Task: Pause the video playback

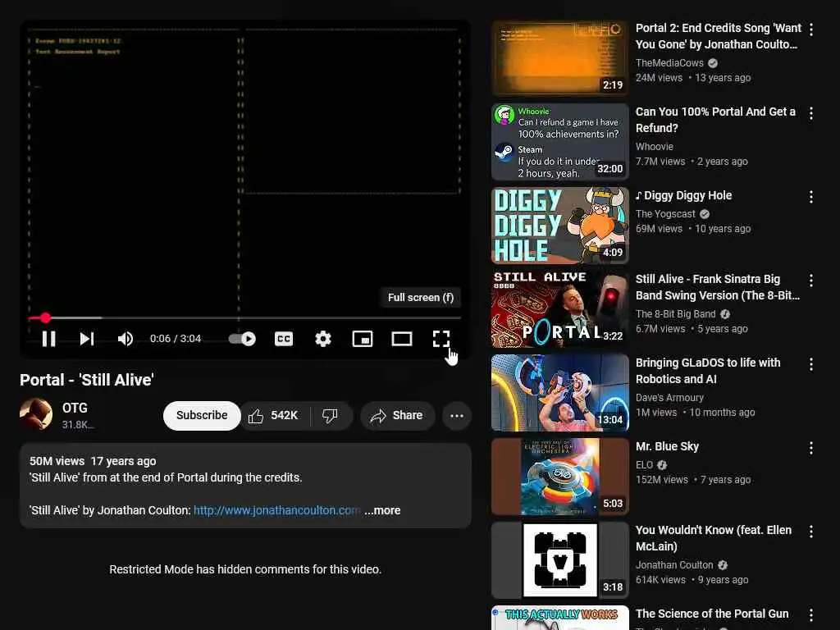Action: tap(48, 339)
